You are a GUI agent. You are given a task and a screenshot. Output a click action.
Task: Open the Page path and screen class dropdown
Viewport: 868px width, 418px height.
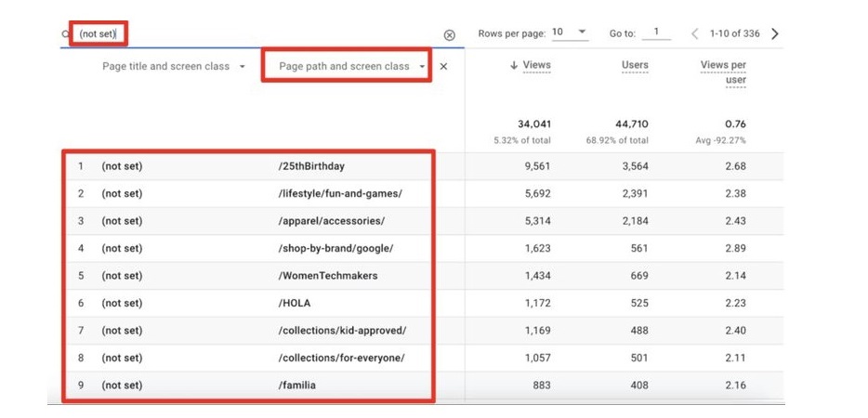(352, 67)
